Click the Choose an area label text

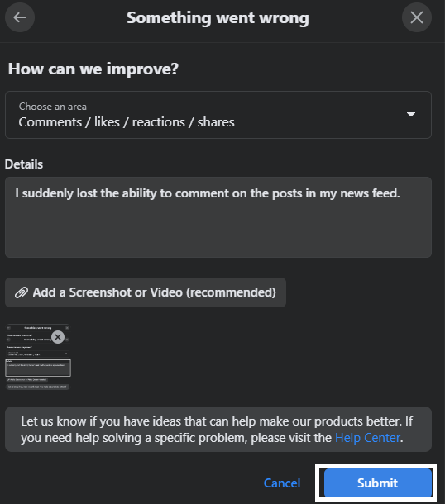coord(53,107)
